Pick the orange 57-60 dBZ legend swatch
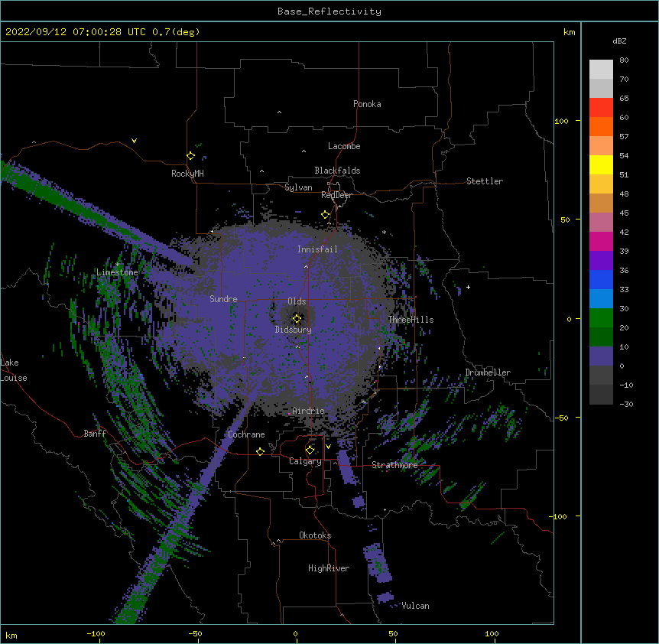 601,126
